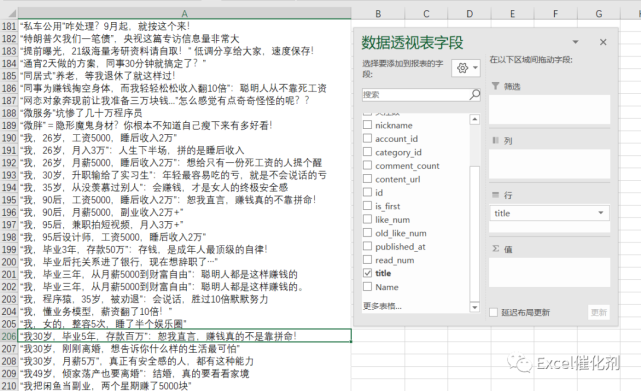
Task: Check the comment_count field
Action: tap(368, 165)
